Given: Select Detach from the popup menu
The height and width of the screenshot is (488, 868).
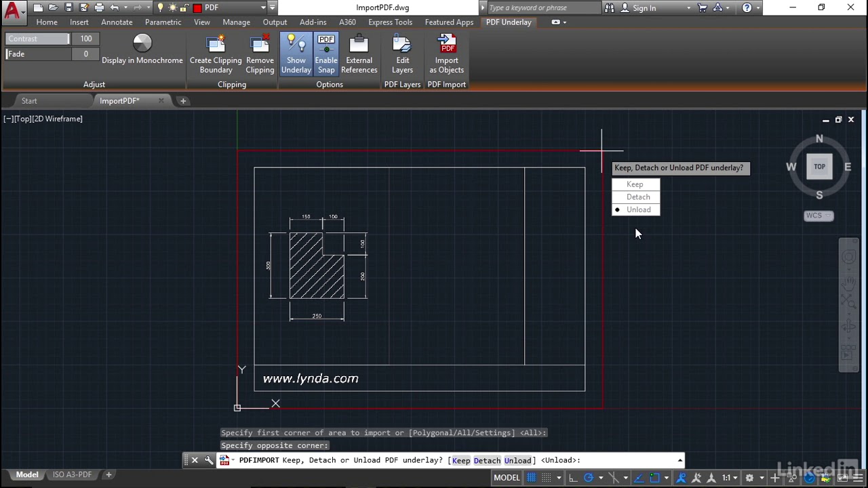Looking at the screenshot, I should [x=637, y=197].
